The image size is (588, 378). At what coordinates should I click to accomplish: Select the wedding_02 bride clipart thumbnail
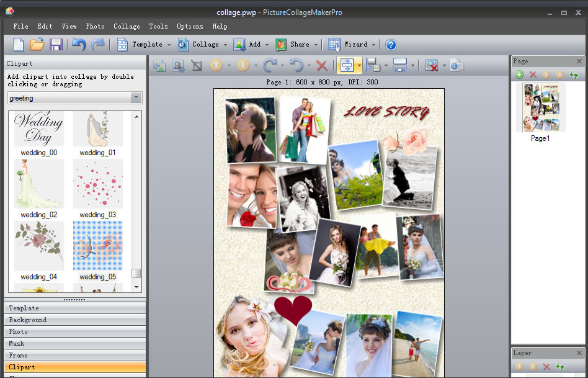coord(38,184)
